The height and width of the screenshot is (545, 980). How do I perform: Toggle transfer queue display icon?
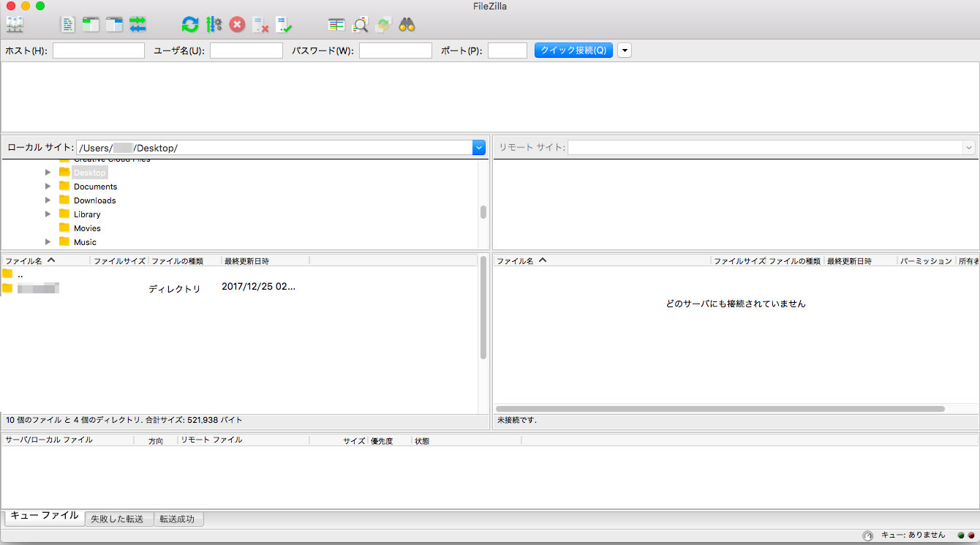pos(137,24)
